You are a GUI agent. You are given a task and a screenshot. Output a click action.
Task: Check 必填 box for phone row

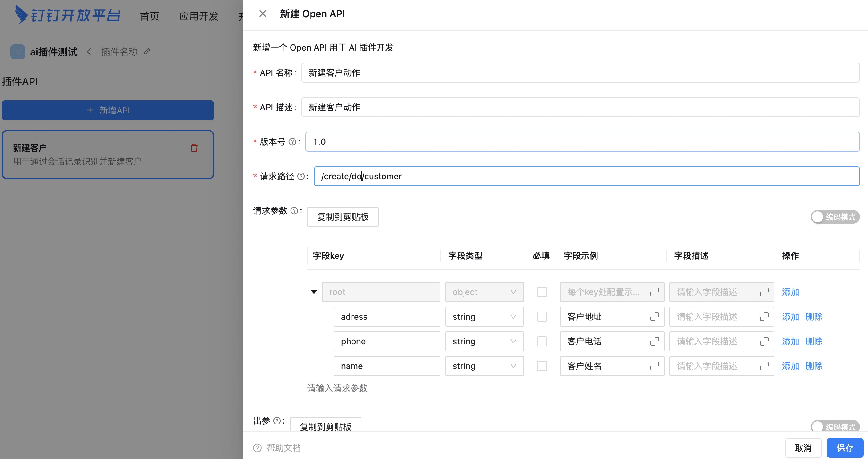(542, 341)
